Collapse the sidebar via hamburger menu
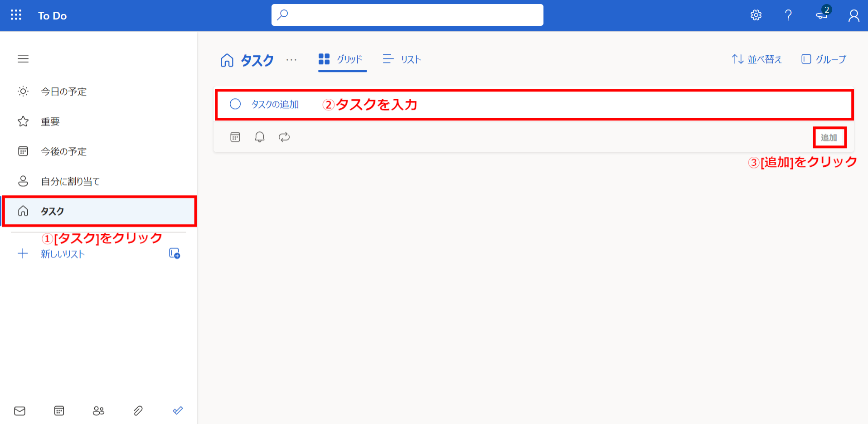 tap(23, 58)
